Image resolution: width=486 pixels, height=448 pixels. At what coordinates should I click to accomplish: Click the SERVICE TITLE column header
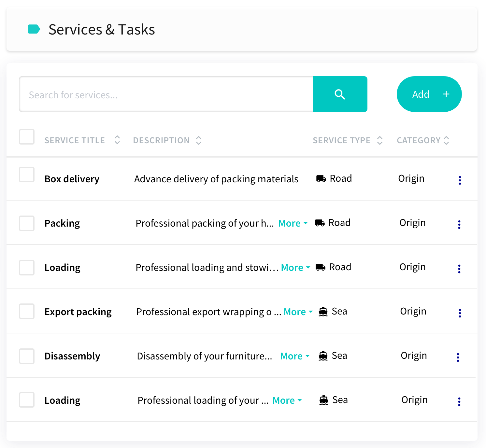coord(75,140)
